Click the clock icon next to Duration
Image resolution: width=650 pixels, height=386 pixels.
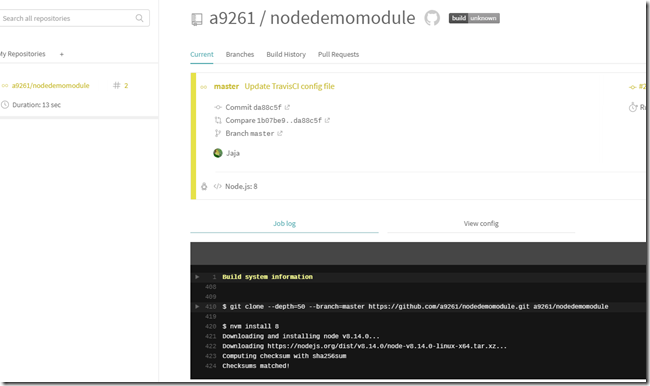(5, 105)
